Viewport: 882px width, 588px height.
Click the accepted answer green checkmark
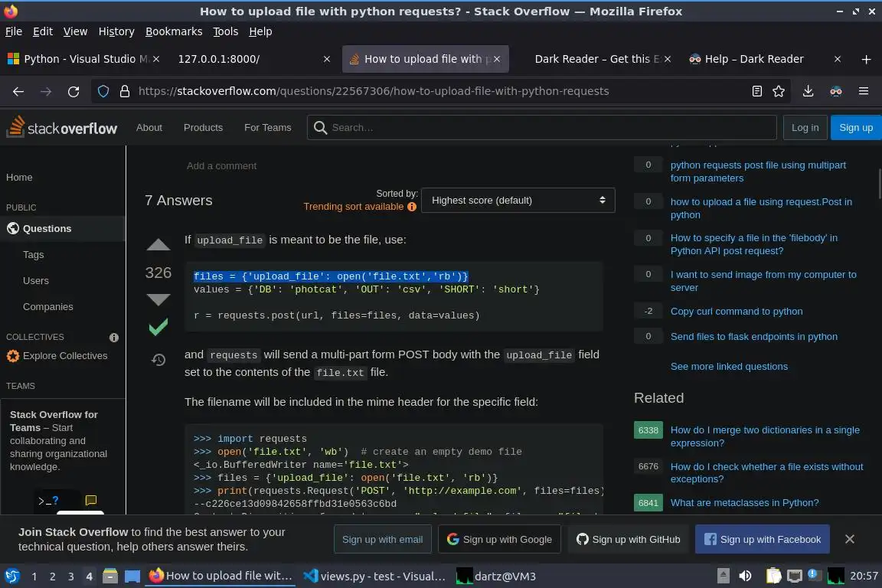click(x=158, y=327)
